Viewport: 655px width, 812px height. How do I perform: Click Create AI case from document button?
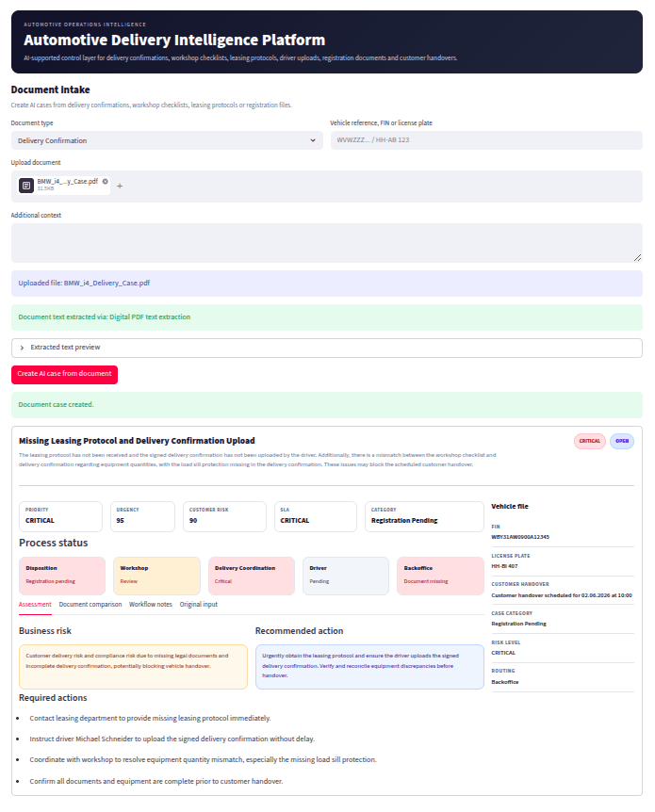(x=65, y=374)
